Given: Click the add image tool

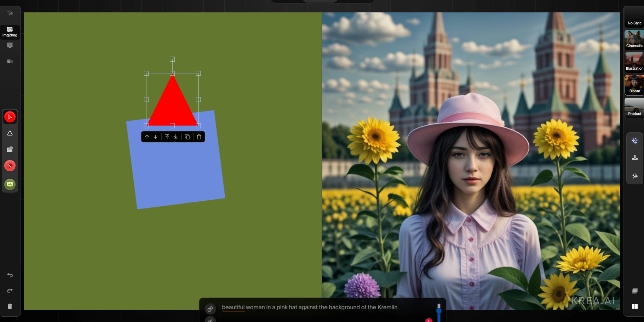Looking at the screenshot, I should (10, 150).
